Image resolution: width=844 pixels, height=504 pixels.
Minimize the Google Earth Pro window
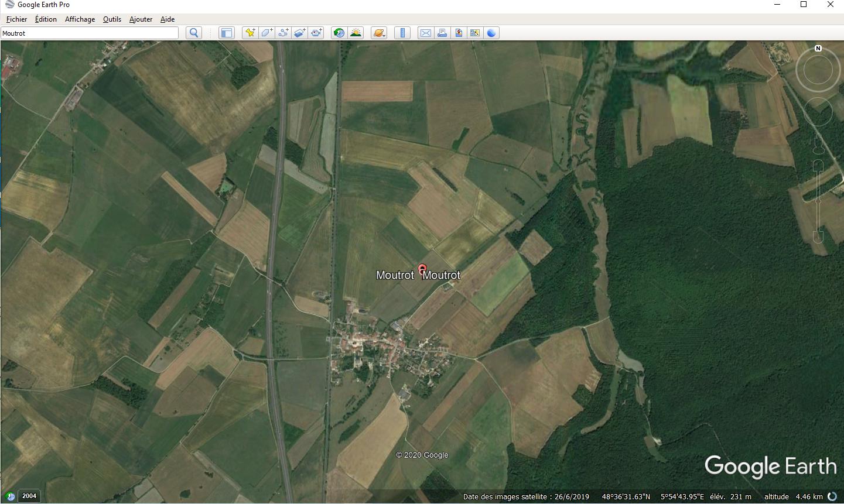point(777,5)
